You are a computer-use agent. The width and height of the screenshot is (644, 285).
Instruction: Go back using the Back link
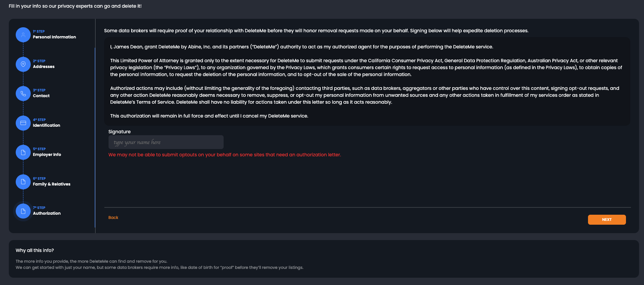click(x=113, y=217)
